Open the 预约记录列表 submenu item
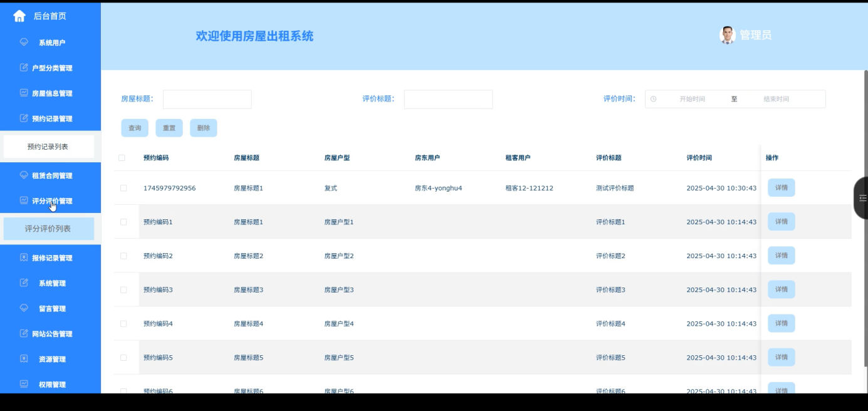This screenshot has height=411, width=868. (49, 147)
